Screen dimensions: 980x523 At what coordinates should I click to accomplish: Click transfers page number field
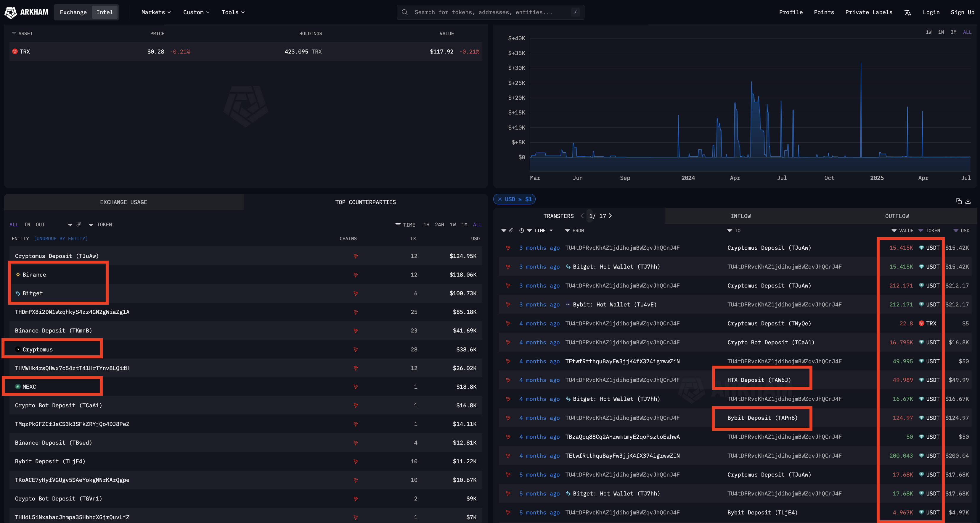[590, 216]
